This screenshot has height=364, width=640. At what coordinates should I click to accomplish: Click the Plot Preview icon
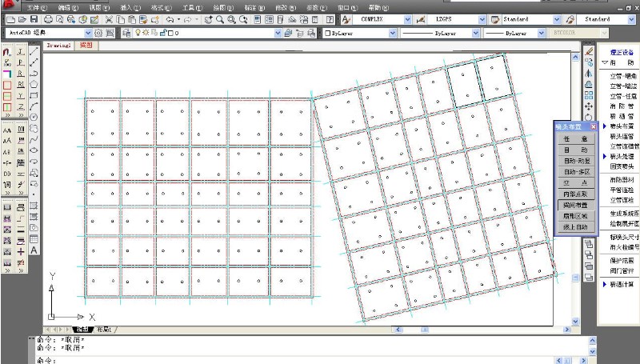click(x=59, y=19)
